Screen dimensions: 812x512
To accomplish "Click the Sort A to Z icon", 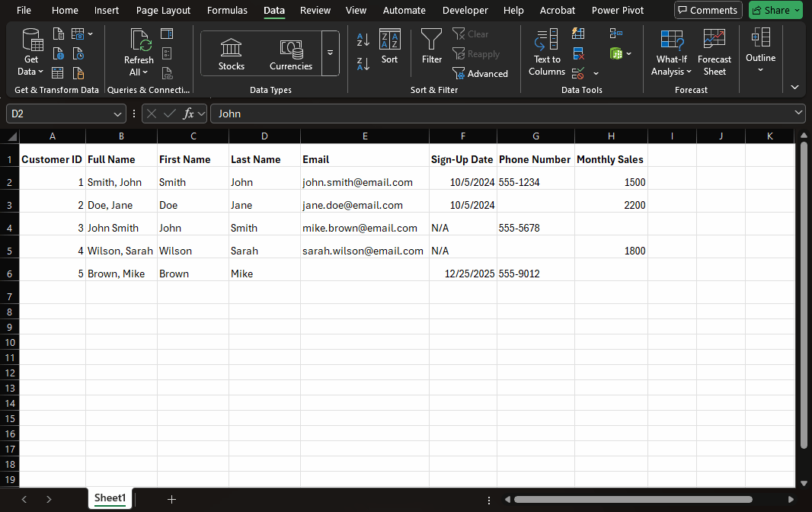I will [x=363, y=40].
